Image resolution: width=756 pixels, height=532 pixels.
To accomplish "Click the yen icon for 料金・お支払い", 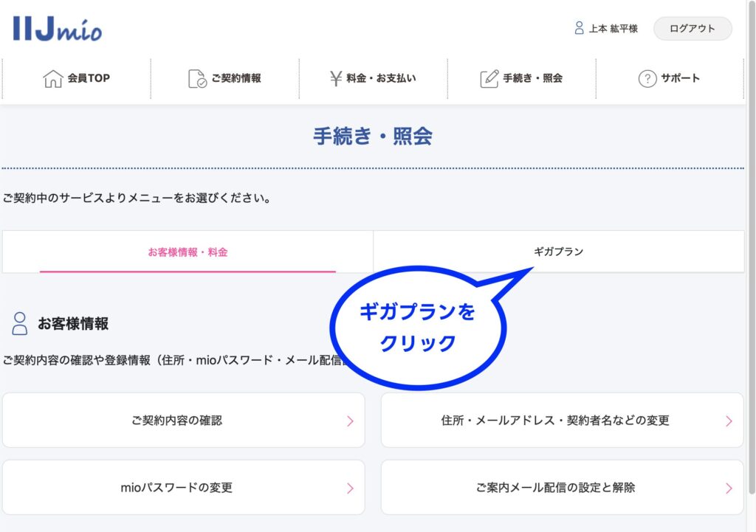I will (x=336, y=78).
